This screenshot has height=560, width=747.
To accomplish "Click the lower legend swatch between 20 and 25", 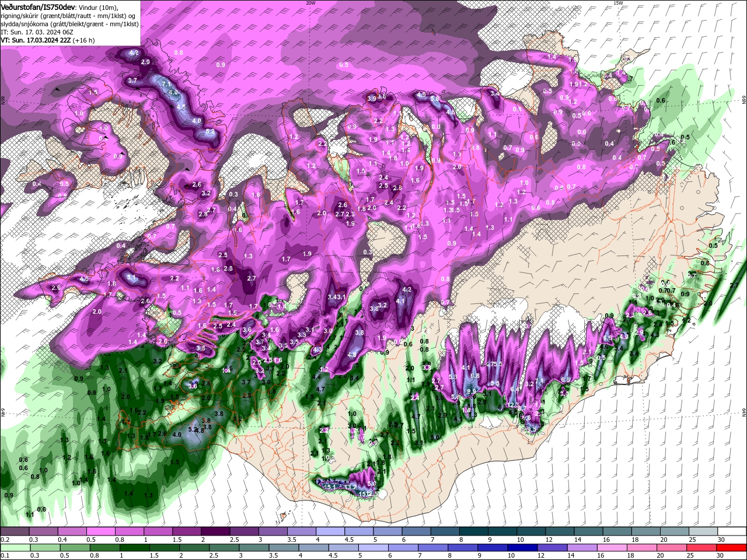I will [672, 548].
